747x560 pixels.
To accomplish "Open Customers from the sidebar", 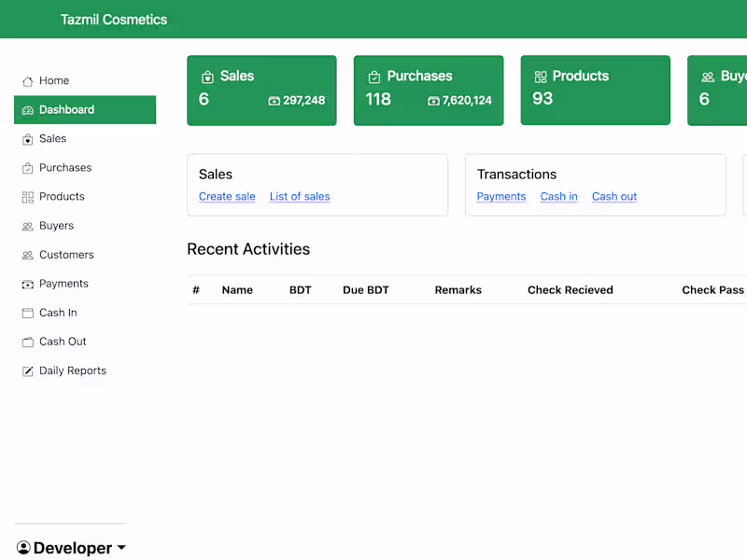I will pyautogui.click(x=85, y=255).
